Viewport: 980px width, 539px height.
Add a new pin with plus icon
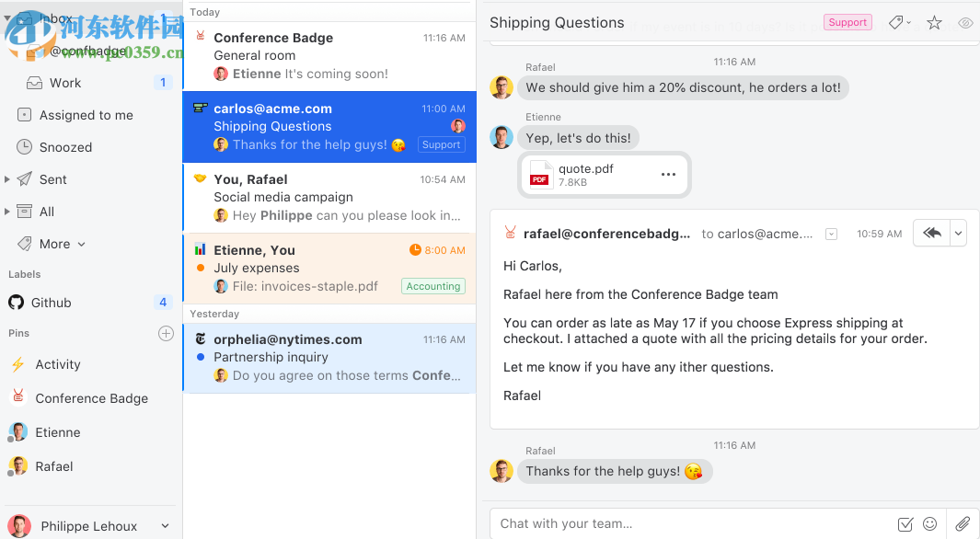click(166, 333)
